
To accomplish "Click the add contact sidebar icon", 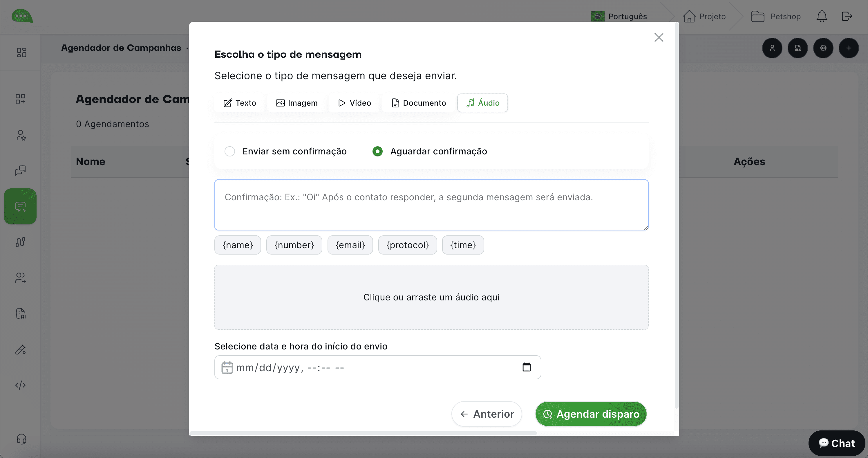I will tap(20, 278).
